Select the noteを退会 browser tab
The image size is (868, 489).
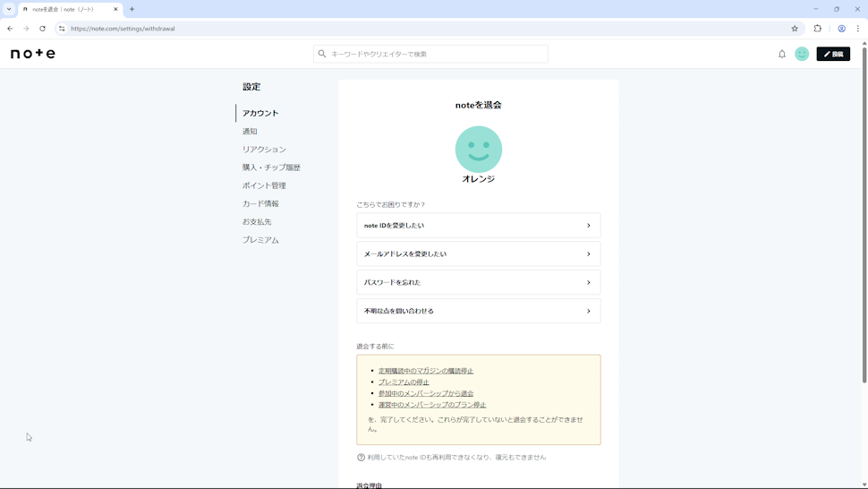(x=70, y=9)
